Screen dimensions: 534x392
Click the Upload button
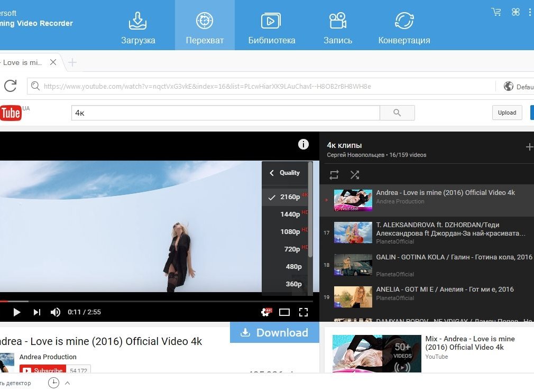click(507, 113)
